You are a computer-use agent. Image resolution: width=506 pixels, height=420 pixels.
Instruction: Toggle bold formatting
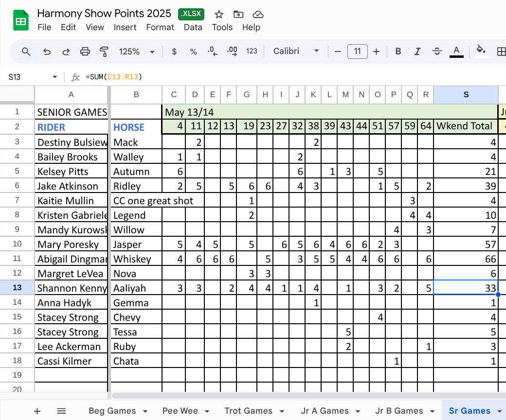[x=398, y=52]
